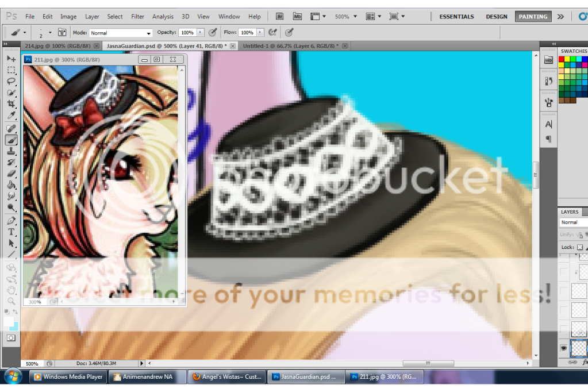Switch to the Design workspace

point(496,17)
